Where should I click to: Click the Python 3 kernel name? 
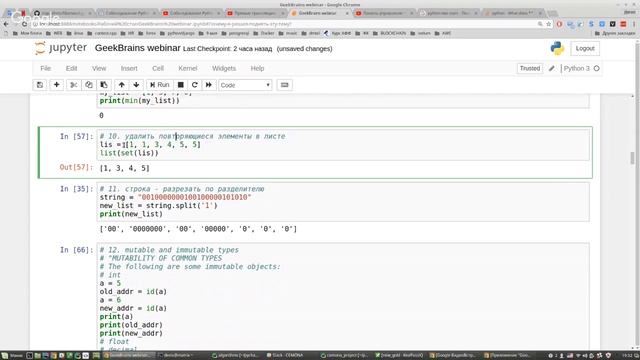point(576,69)
